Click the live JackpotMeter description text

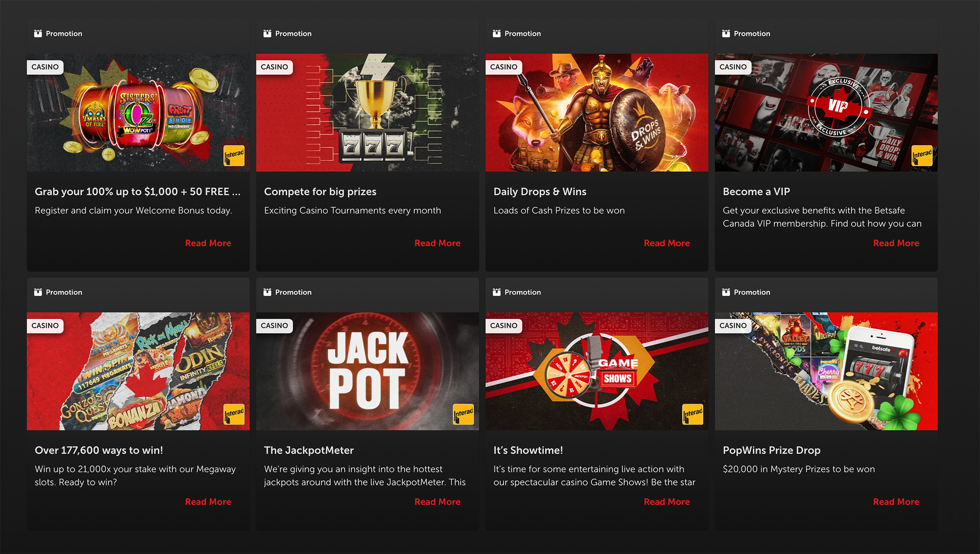364,475
